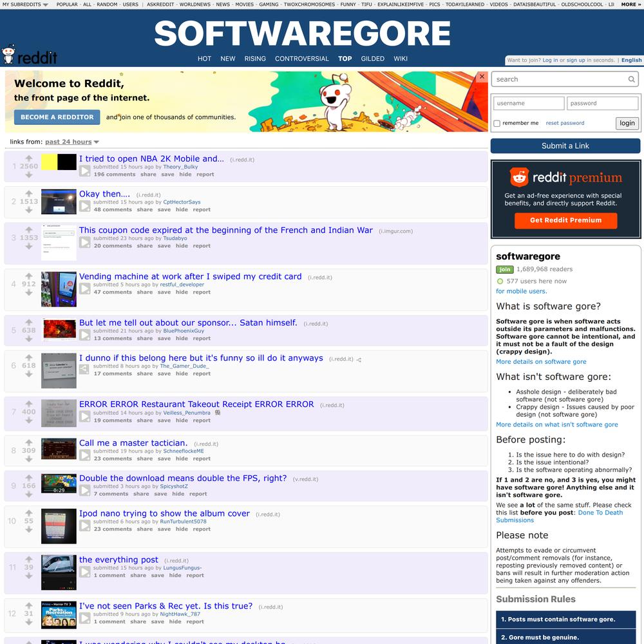This screenshot has width=644, height=644.
Task: Upvote the Ipod nano post
Action: [x=29, y=513]
